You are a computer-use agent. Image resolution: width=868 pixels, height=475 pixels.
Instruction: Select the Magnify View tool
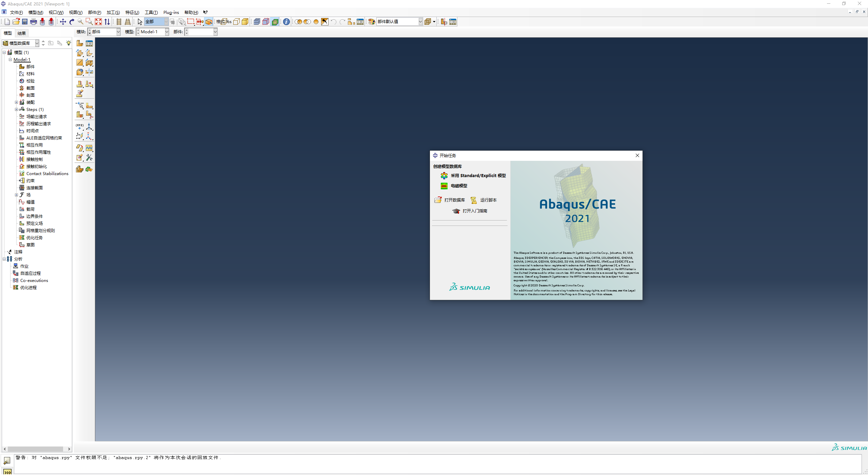(80, 21)
